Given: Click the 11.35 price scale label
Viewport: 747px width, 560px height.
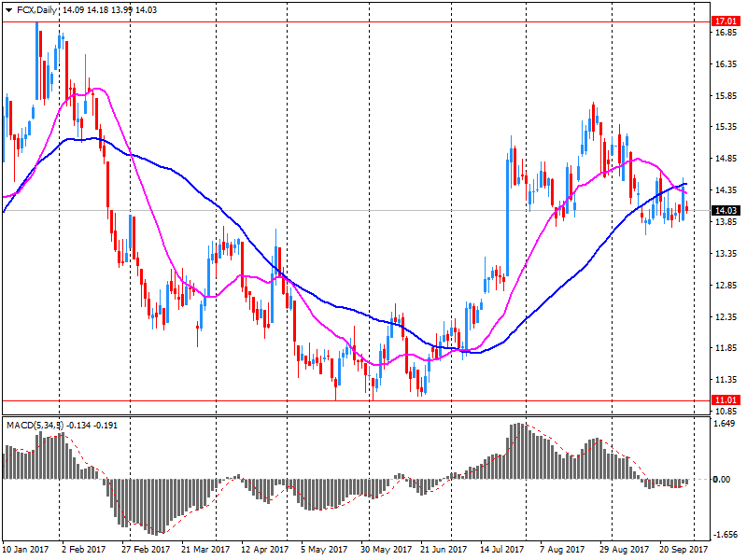Looking at the screenshot, I should (x=726, y=380).
